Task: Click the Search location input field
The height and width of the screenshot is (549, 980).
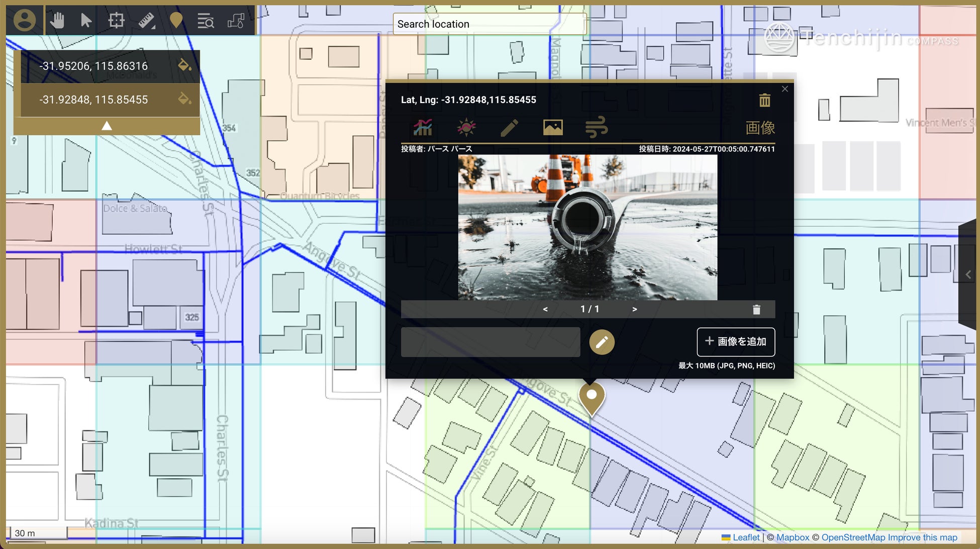Action: coord(489,24)
